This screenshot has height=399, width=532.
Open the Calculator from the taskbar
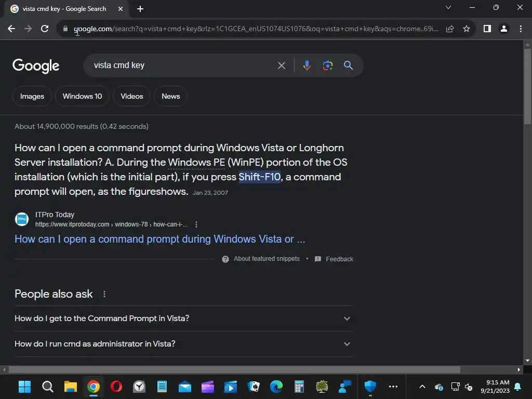pos(299,387)
